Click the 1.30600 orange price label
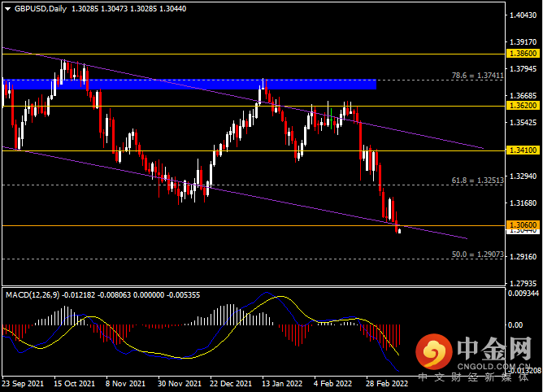The image size is (543, 392). point(523,225)
